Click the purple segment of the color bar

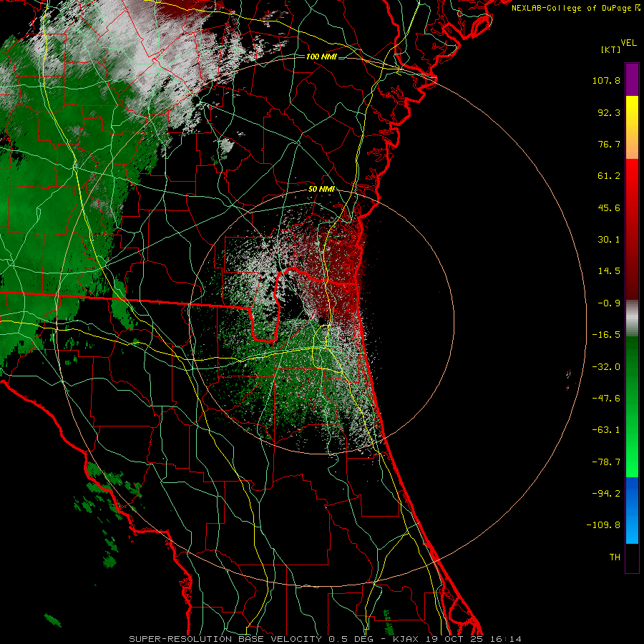click(632, 79)
